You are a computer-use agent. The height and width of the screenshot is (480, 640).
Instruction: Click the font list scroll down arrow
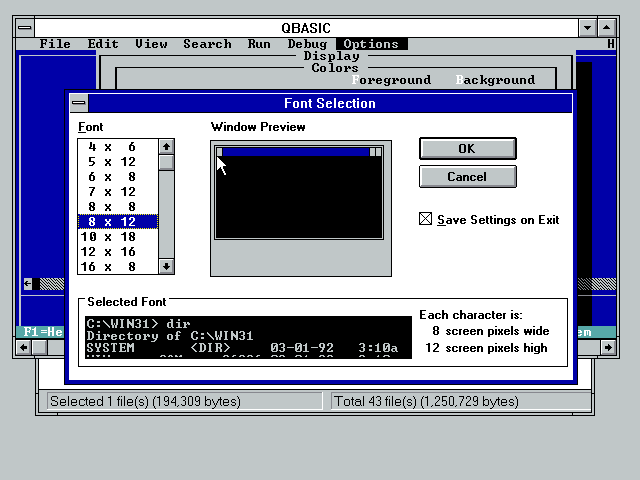pos(166,267)
